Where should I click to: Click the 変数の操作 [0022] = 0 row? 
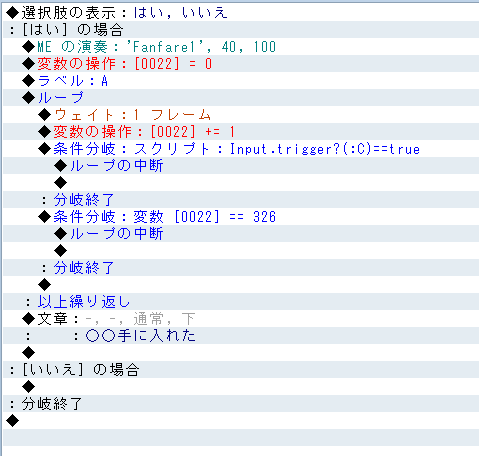(241, 64)
